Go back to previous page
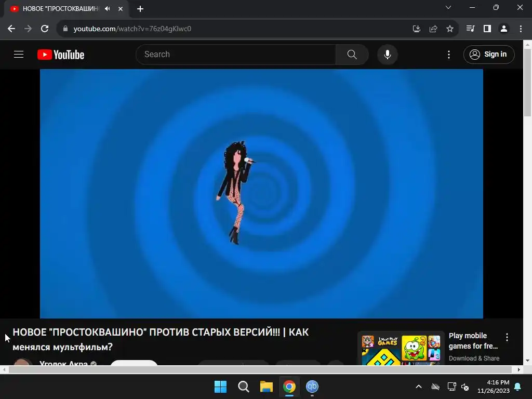Image resolution: width=532 pixels, height=399 pixels. pyautogui.click(x=11, y=29)
